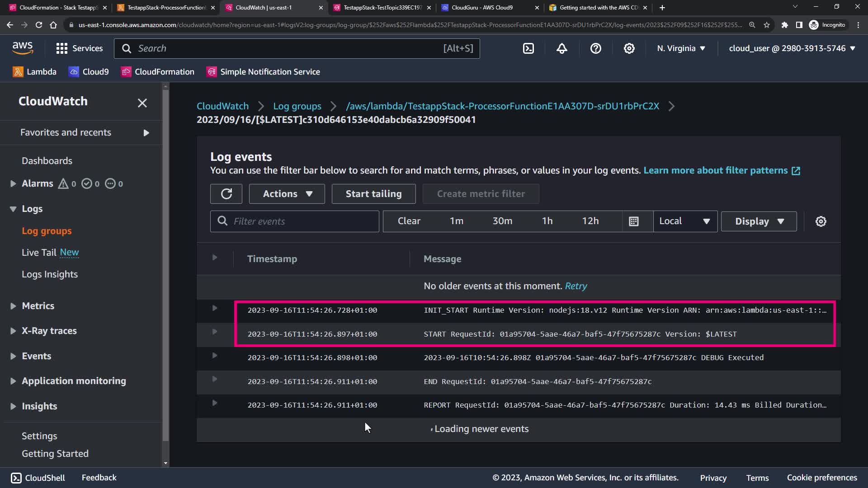Open the CloudShell icon in top navigation bar
Viewport: 868px width, 488px height.
[x=528, y=48]
